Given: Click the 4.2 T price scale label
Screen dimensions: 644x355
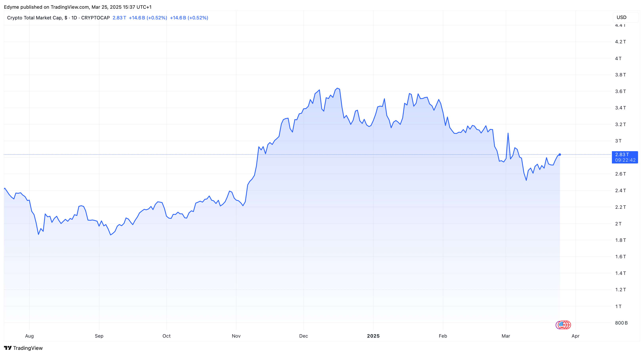Looking at the screenshot, I should [620, 42].
